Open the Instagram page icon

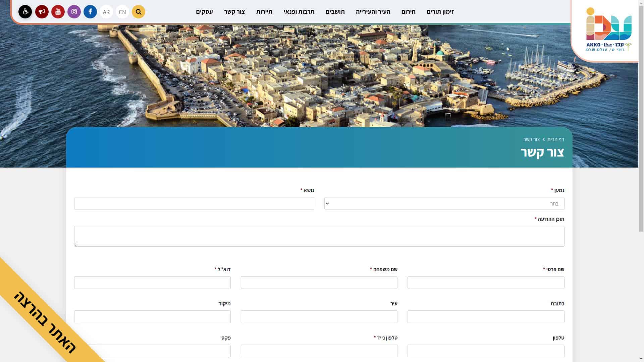coord(74,12)
